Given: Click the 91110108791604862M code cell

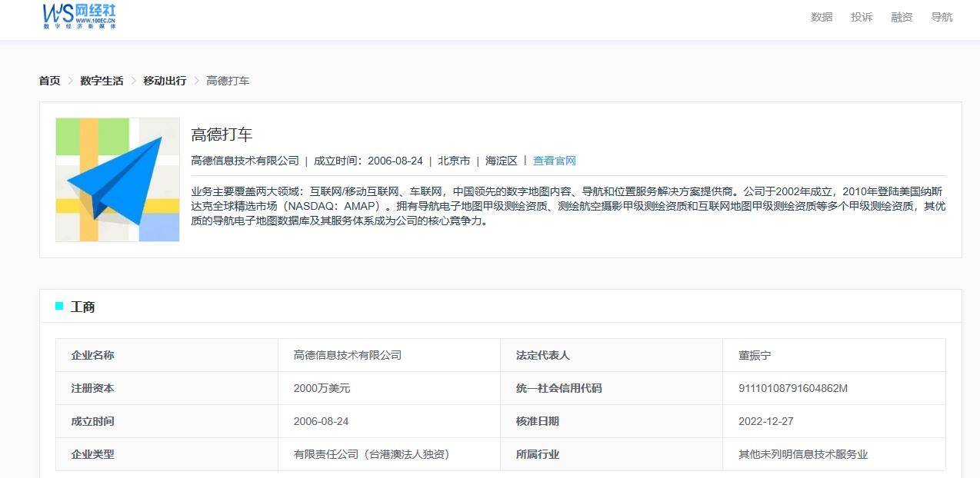Looking at the screenshot, I should pos(834,388).
